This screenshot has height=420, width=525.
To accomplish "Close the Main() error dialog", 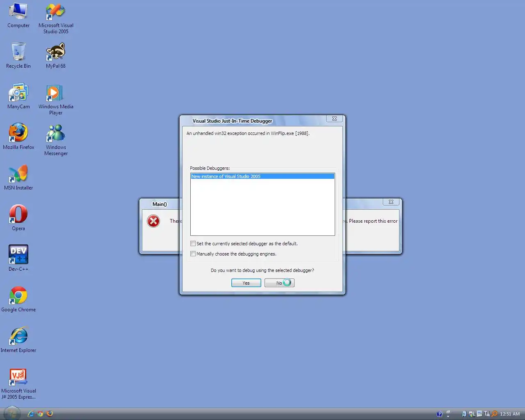I will (x=391, y=202).
